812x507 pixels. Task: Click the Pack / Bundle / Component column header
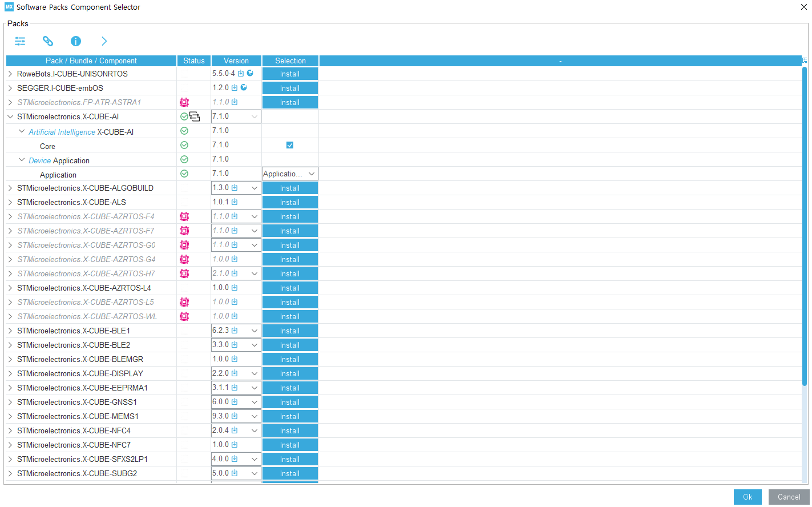point(91,61)
